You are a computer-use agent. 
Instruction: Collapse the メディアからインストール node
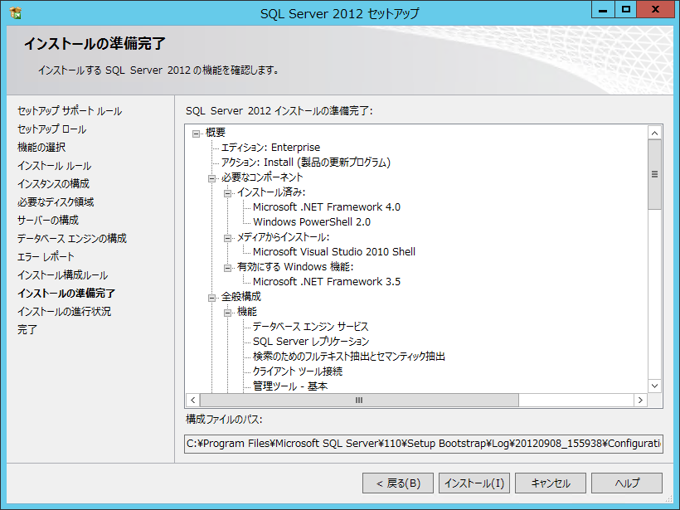[227, 238]
